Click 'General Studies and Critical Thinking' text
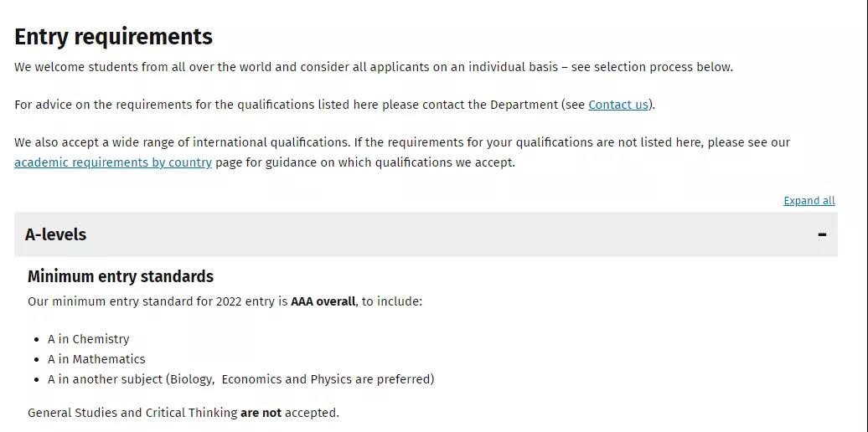 (132, 413)
